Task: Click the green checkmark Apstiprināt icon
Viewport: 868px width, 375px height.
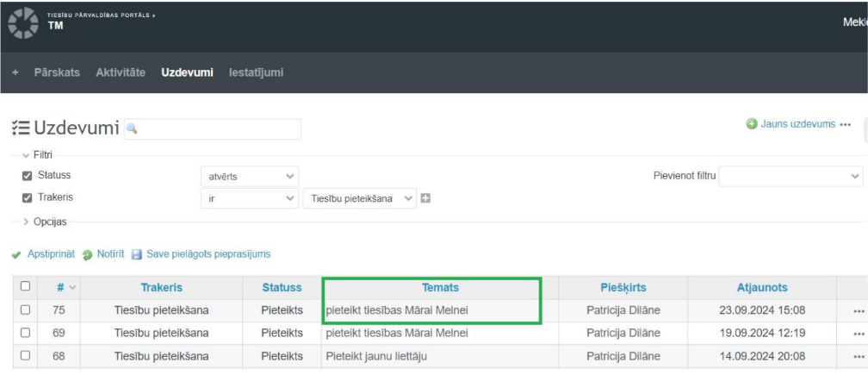Action: click(x=16, y=254)
